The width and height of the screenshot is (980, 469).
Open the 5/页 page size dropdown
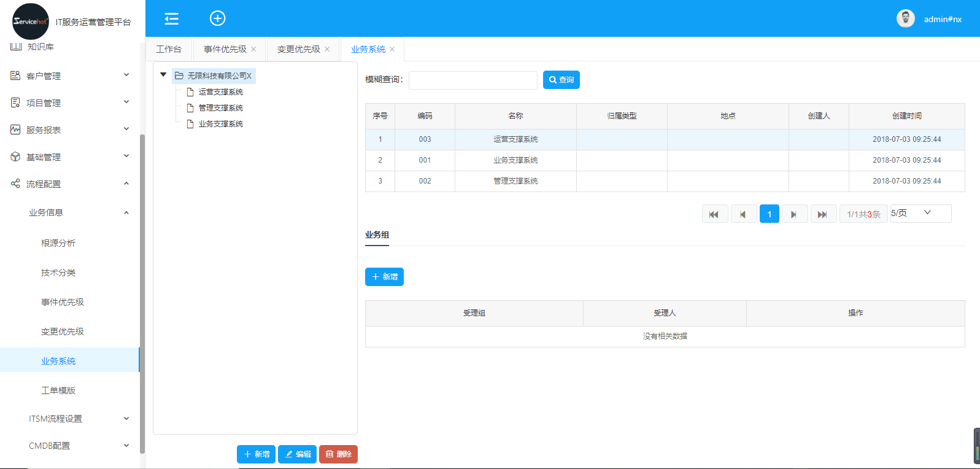point(920,213)
